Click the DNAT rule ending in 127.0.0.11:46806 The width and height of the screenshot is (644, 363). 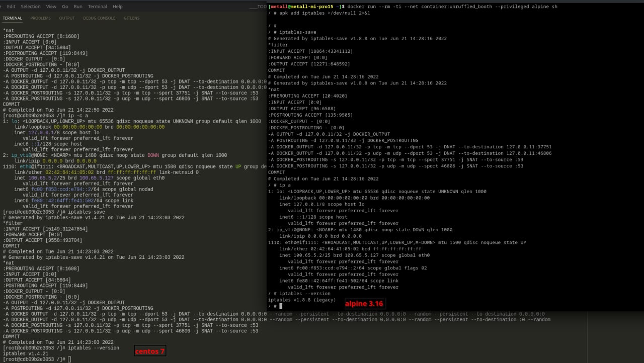410,153
